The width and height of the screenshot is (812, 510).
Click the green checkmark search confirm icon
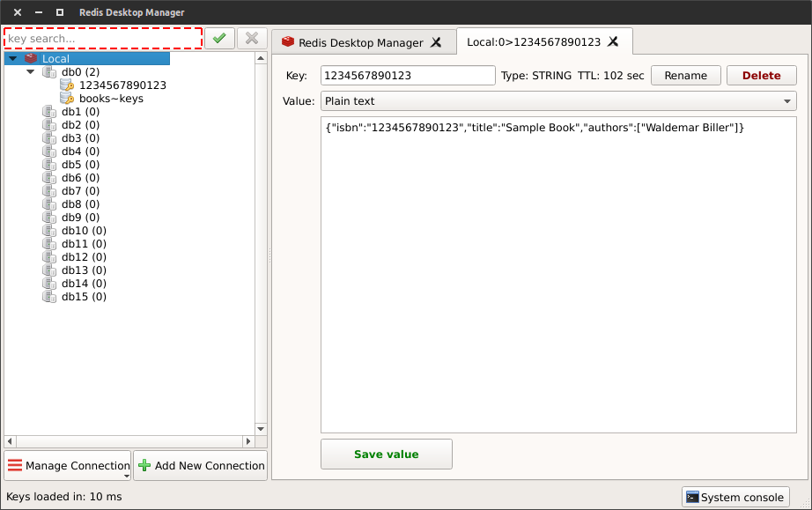tap(219, 38)
